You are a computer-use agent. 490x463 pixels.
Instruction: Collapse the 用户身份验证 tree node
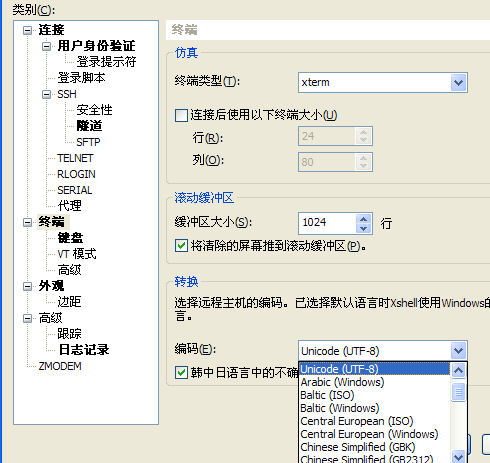coord(46,46)
